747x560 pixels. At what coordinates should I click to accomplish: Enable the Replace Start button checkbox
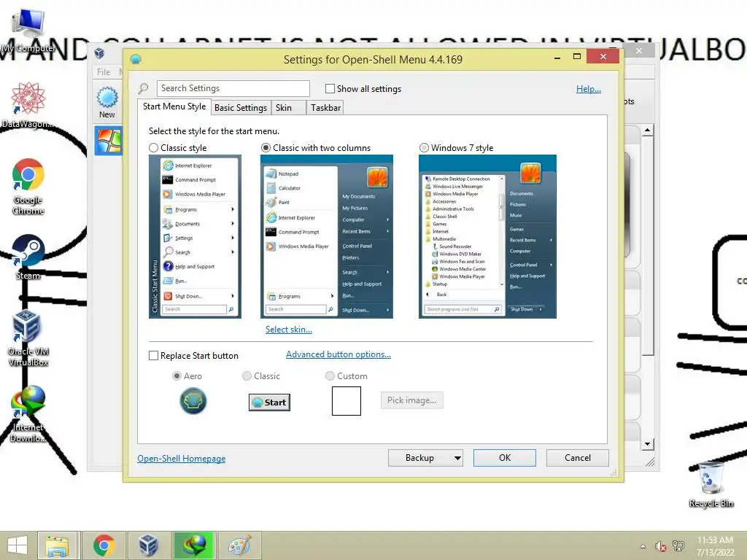point(153,356)
